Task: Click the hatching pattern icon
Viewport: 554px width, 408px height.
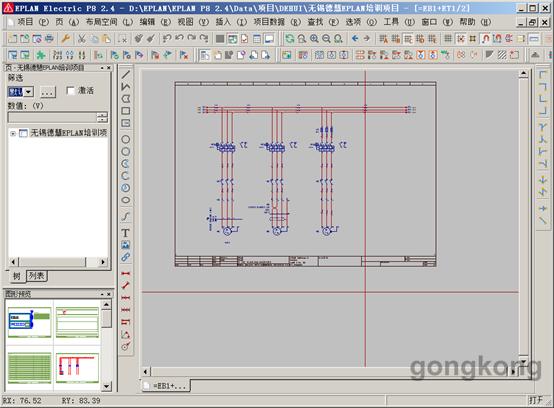Action: pyautogui.click(x=502, y=55)
